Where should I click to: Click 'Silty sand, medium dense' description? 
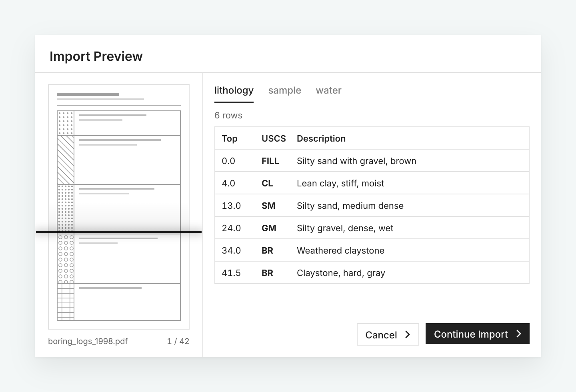coord(350,206)
